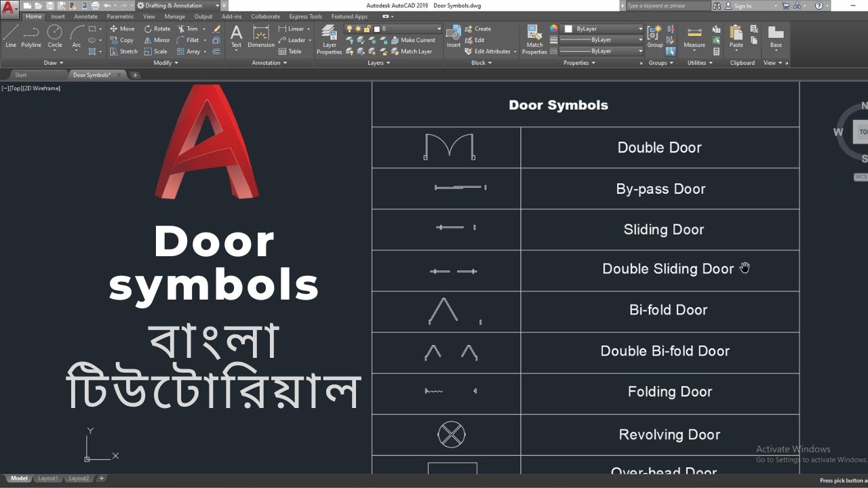Click the Undo arrow in quick access toolbar
Screen dimensions: 868x488
pyautogui.click(x=106, y=5)
